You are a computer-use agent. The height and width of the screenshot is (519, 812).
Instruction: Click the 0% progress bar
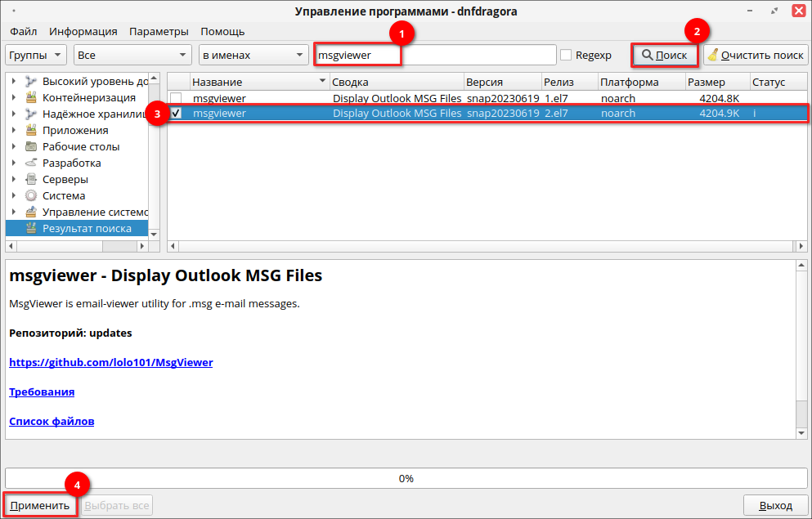click(406, 478)
